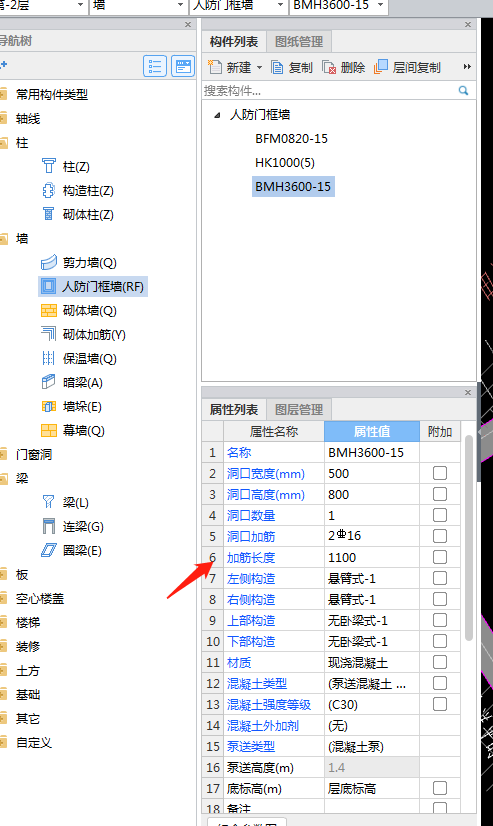
Task: Select component BFM0820-15
Action: pyautogui.click(x=291, y=139)
